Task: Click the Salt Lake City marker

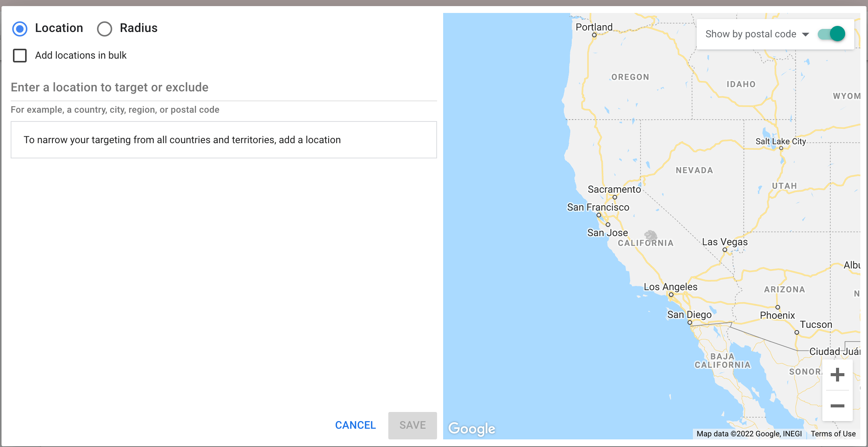Action: (x=781, y=148)
